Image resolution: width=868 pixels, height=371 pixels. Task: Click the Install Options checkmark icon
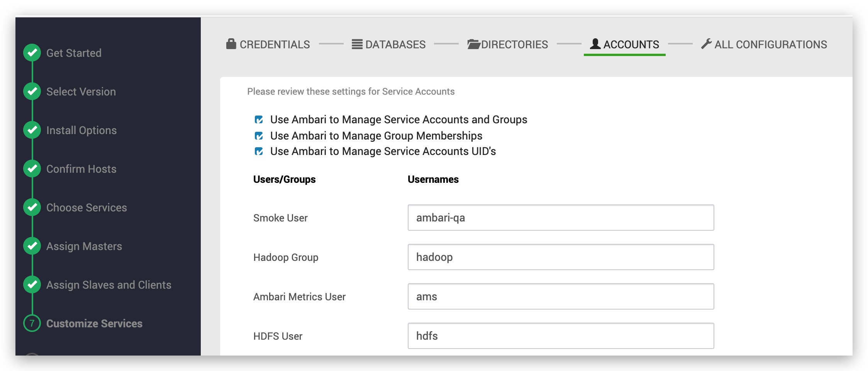pyautogui.click(x=32, y=130)
